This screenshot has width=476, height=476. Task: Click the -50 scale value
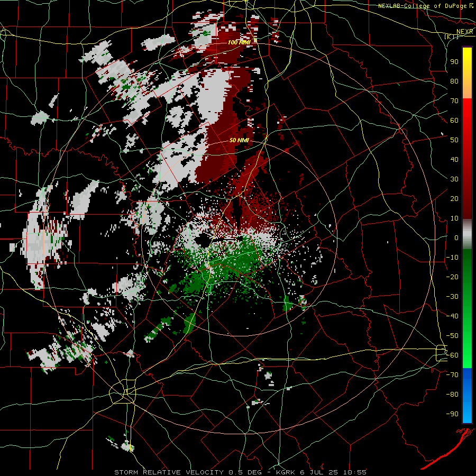(x=452, y=336)
